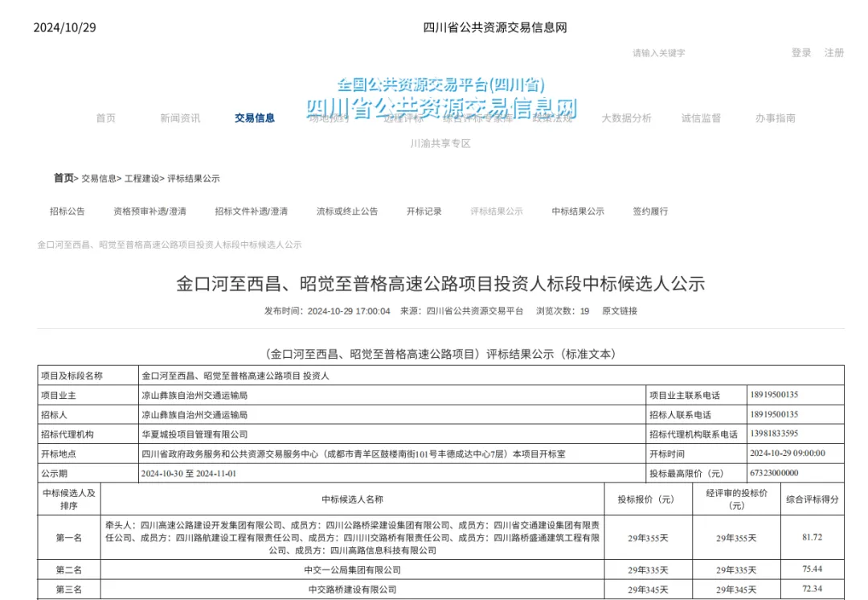The height and width of the screenshot is (600, 868).
Task: Click the 中标候选人名称 column header
Action: point(353,499)
